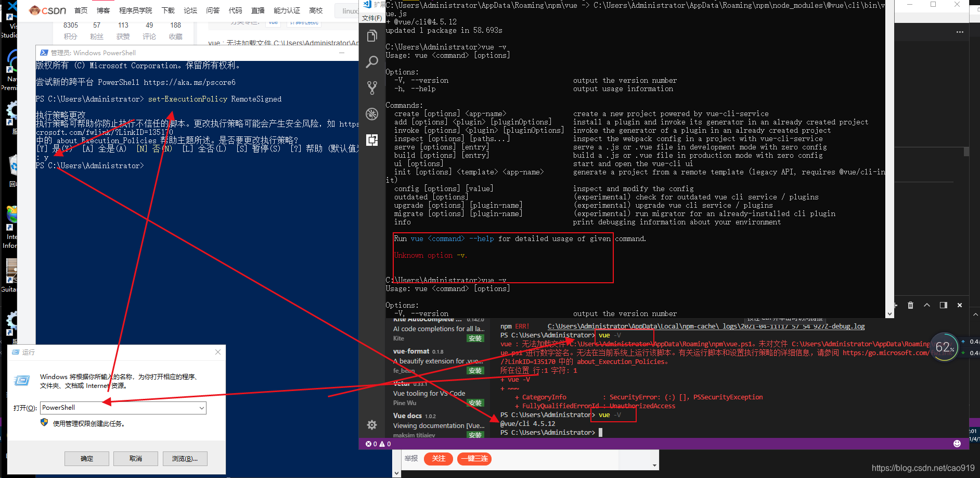Install the vue-format extension
Viewport: 980px width, 478px height.
coord(475,371)
